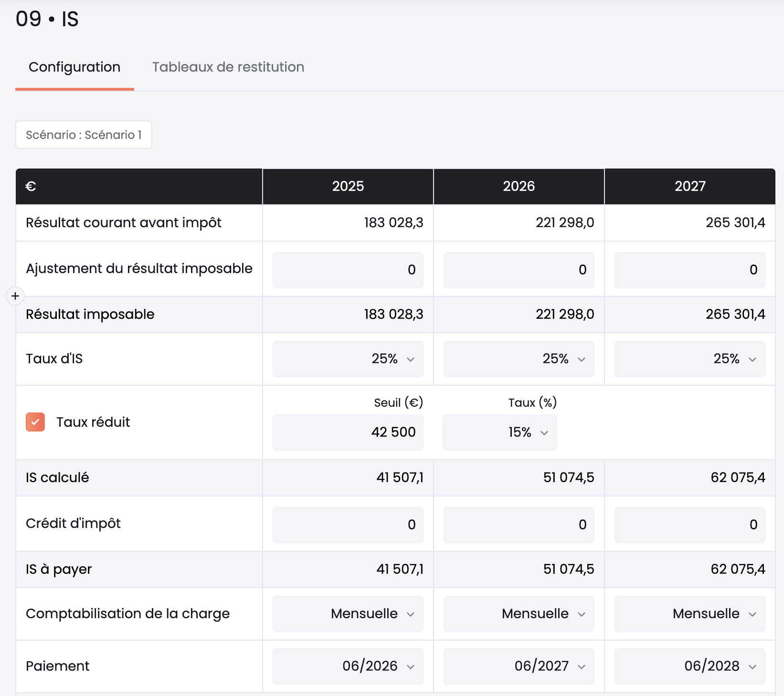
Task: Click the 2025 Résultat imposable value 183 028,3
Action: [393, 315]
